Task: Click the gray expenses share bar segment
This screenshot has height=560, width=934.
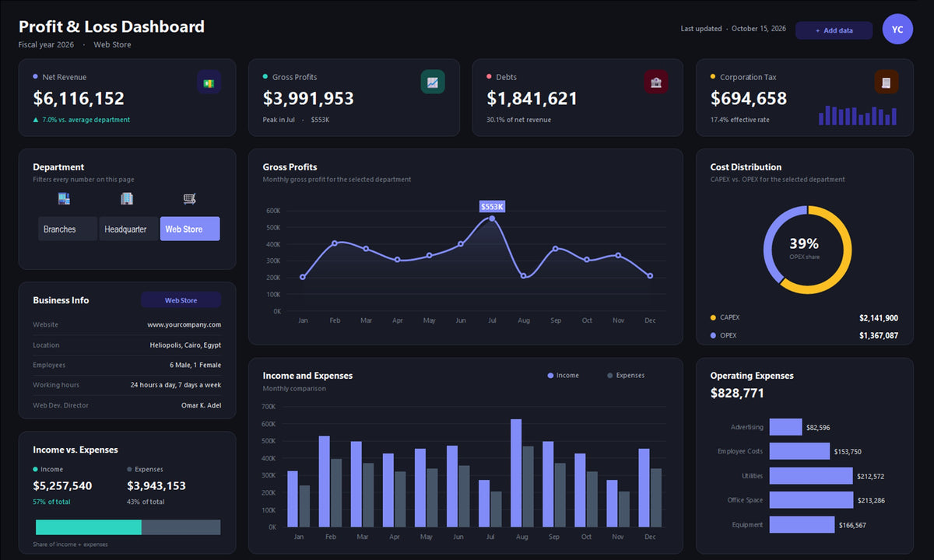Action: (181, 527)
